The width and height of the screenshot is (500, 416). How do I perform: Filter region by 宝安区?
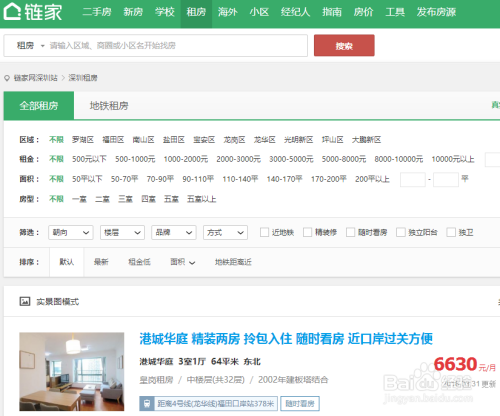point(204,139)
